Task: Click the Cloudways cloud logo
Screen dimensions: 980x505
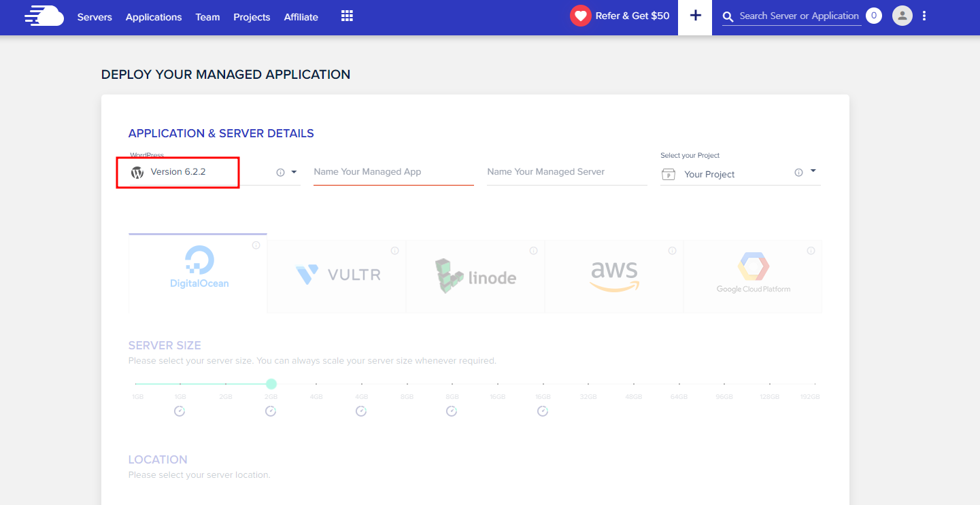Action: click(x=44, y=16)
